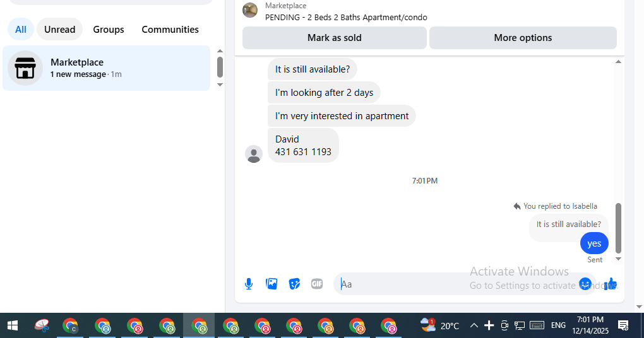Click the sender's gray profile avatar
The width and height of the screenshot is (644, 338).
[254, 154]
